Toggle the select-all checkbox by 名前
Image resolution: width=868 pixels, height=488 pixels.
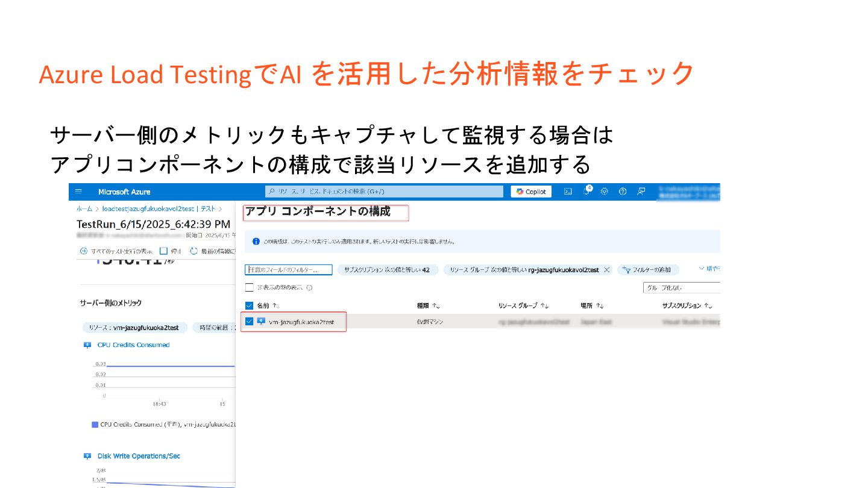[250, 305]
